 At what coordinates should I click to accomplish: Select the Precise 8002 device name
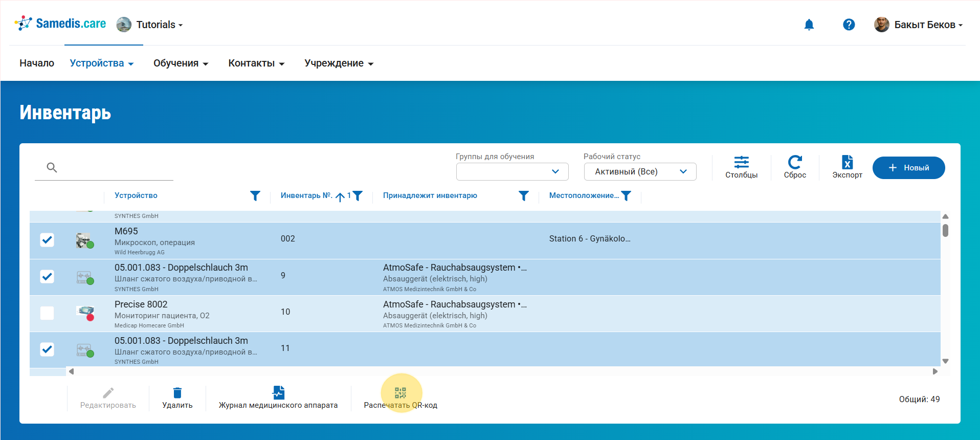[x=141, y=304]
